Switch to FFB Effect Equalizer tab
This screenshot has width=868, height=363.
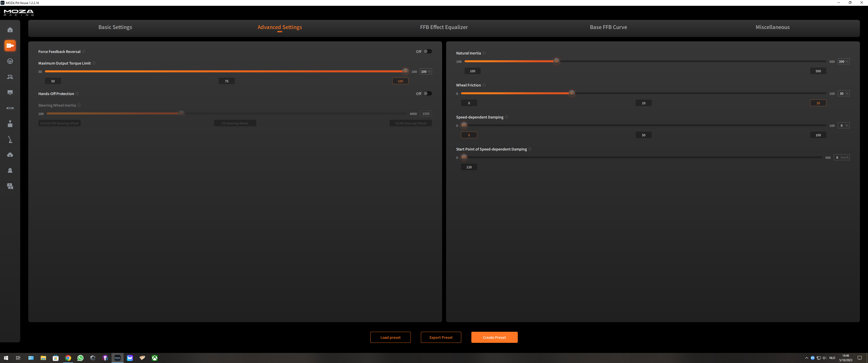point(443,27)
